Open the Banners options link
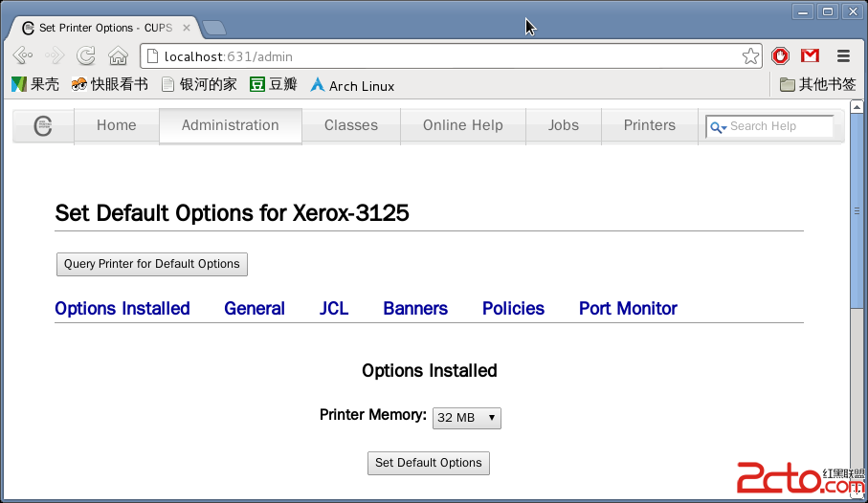The width and height of the screenshot is (868, 503). click(415, 309)
